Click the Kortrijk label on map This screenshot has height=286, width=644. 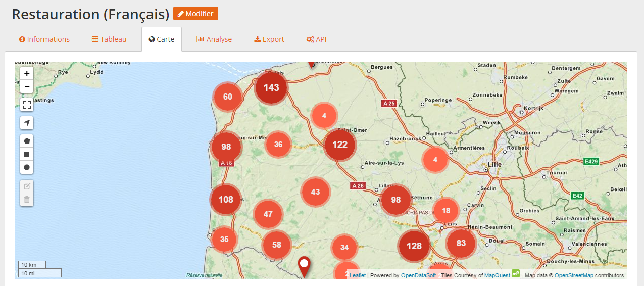(533, 109)
